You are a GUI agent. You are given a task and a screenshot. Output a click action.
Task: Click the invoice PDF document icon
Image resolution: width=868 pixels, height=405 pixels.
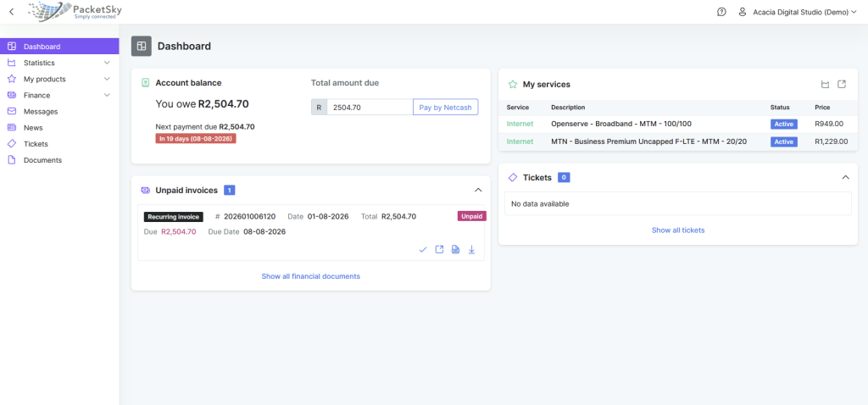(x=455, y=250)
